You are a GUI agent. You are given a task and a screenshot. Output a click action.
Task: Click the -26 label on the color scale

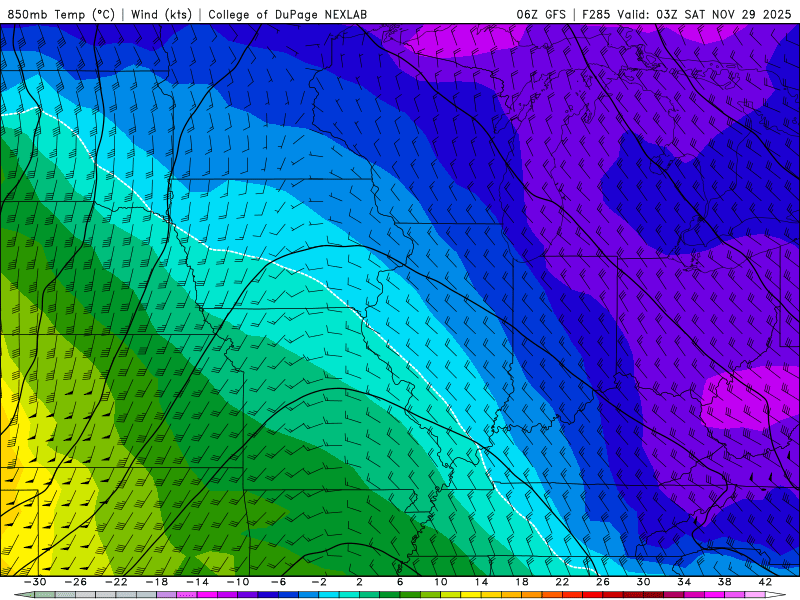(76, 582)
